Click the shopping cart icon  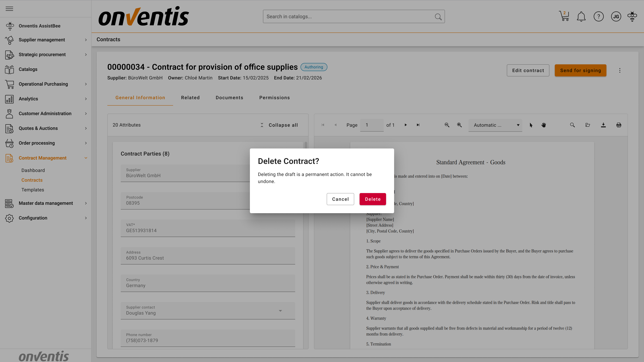click(564, 16)
